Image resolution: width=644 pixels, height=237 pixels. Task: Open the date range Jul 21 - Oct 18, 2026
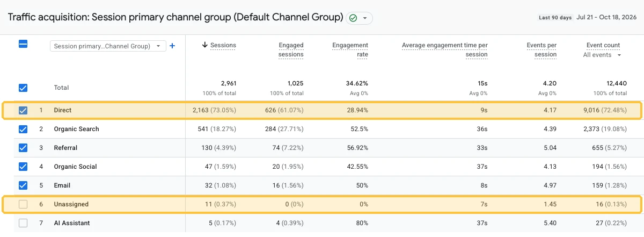tap(606, 17)
